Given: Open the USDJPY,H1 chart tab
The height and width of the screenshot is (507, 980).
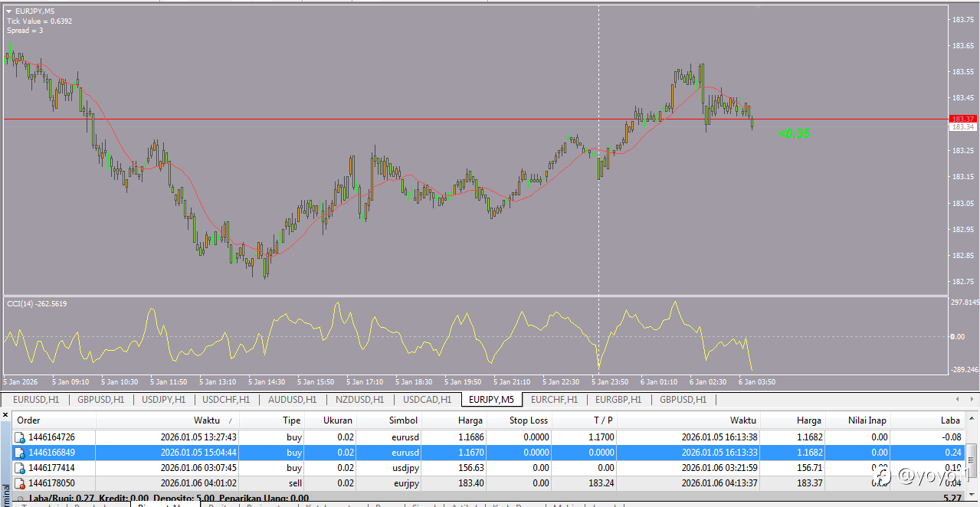Looking at the screenshot, I should pos(163,399).
